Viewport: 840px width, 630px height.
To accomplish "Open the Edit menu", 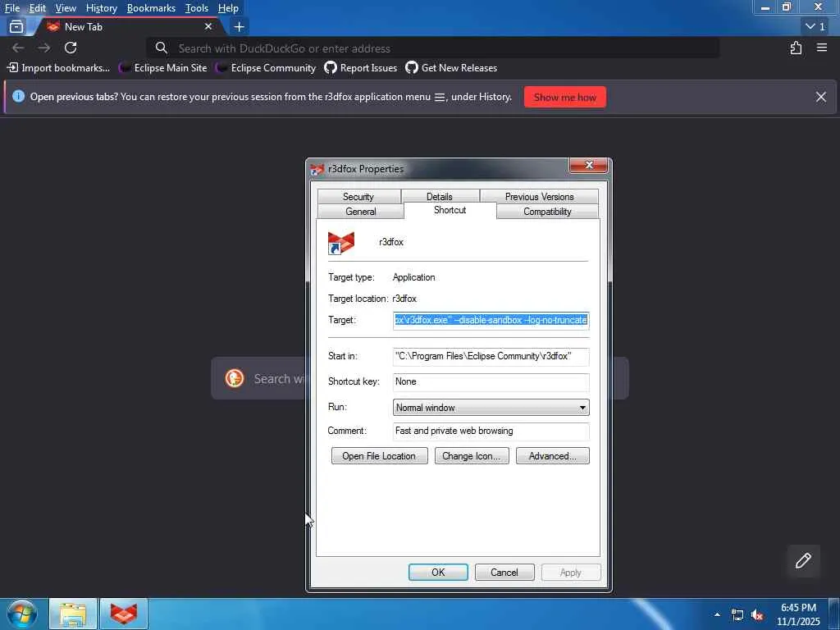I will click(x=38, y=8).
